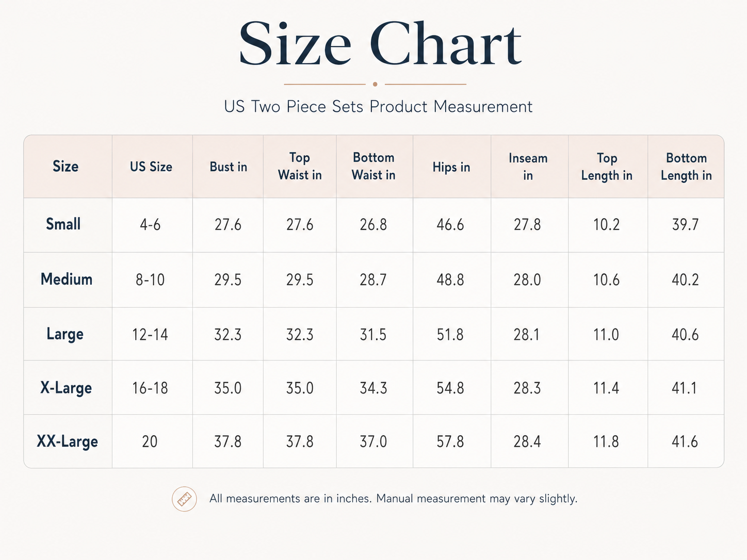Click the Medium row label
The height and width of the screenshot is (560, 747).
67,279
